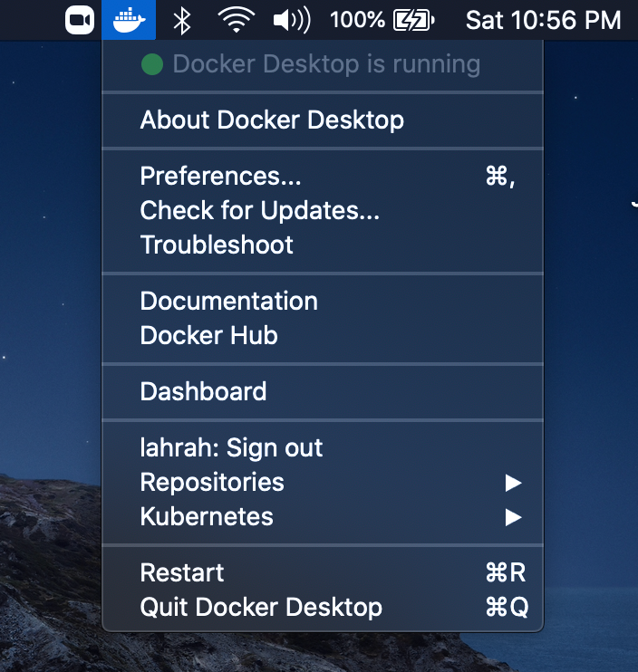Click the Zoom camera icon in menu bar
638x672 pixels.
tap(80, 20)
